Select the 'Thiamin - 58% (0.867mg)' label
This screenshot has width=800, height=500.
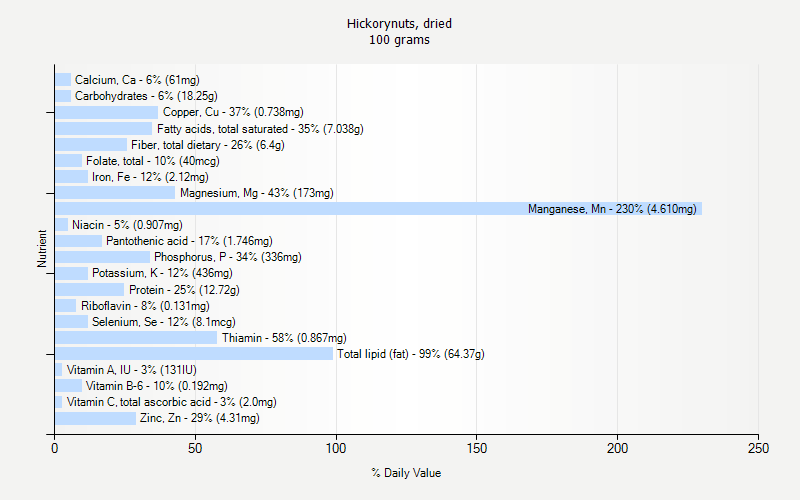pos(284,338)
